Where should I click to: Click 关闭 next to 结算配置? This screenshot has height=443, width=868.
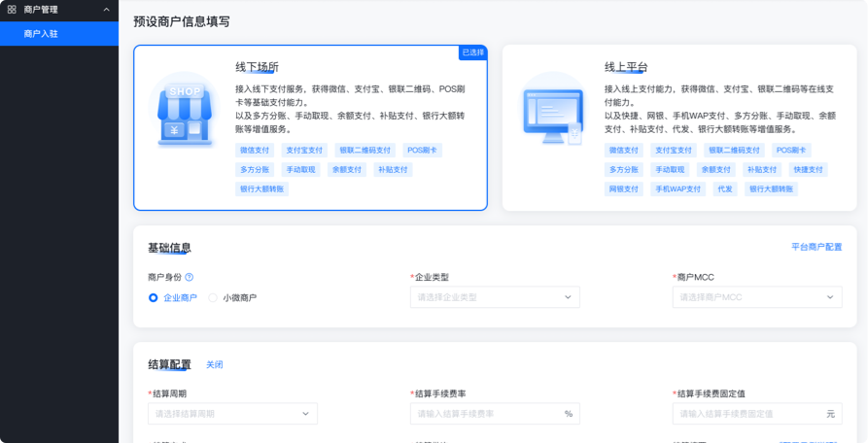tap(214, 364)
